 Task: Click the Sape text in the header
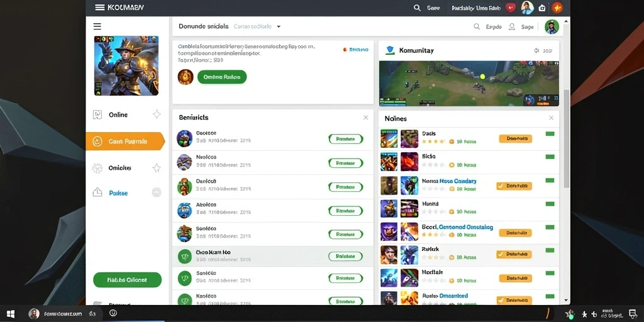[528, 26]
